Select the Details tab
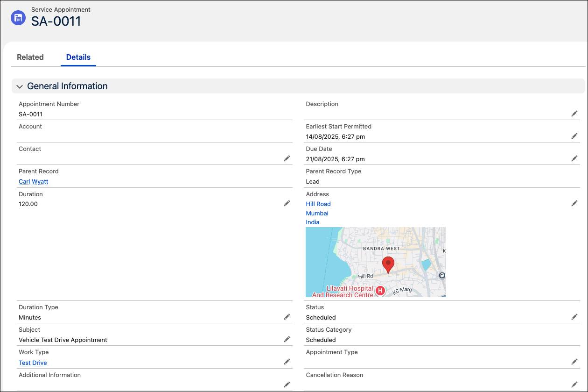 (78, 57)
